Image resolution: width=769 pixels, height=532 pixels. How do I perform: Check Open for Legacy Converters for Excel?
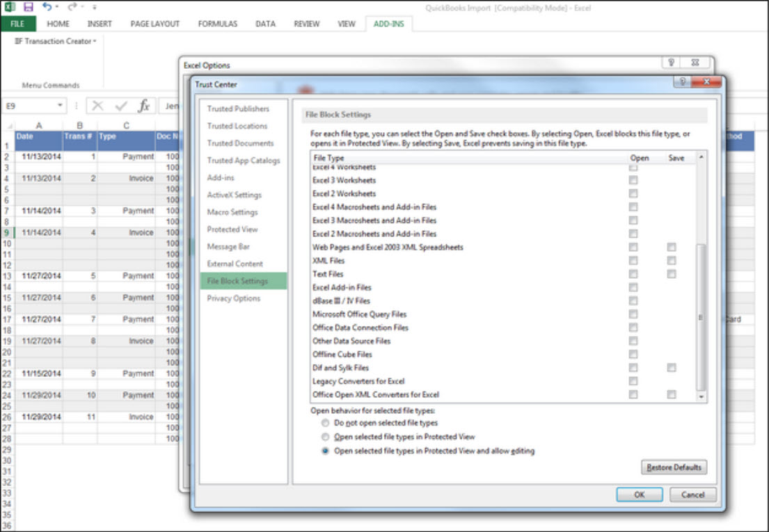coord(633,381)
